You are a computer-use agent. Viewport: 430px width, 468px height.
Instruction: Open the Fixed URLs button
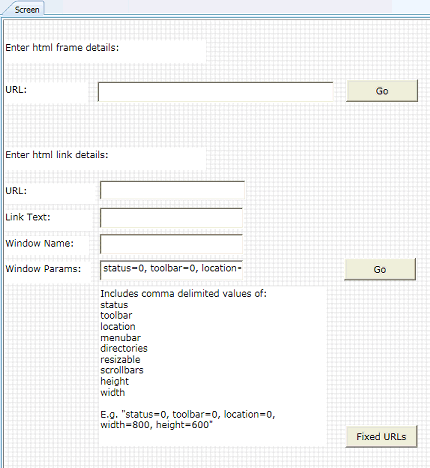(381, 437)
